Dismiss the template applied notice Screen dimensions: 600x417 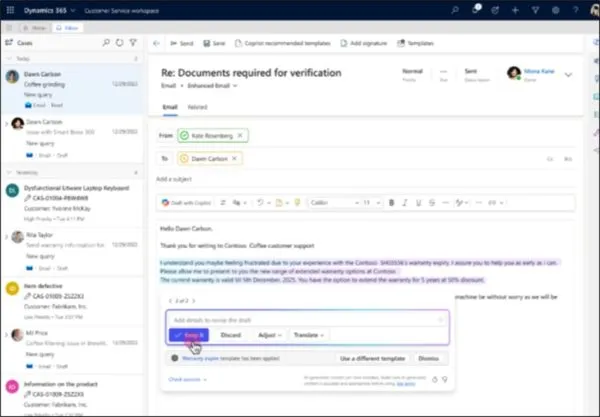pyautogui.click(x=428, y=358)
